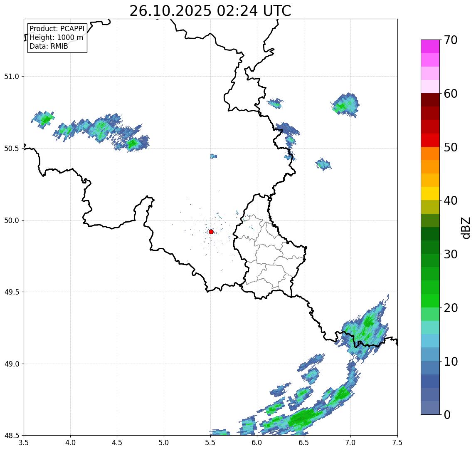476x451 pixels.
Task: Click the latitude axis label 51.0
Action: (x=12, y=77)
